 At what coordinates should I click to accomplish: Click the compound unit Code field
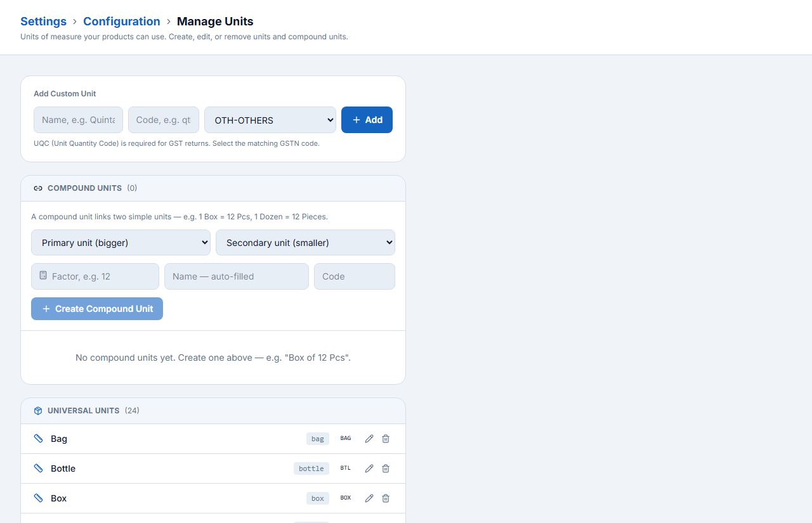pyautogui.click(x=355, y=276)
